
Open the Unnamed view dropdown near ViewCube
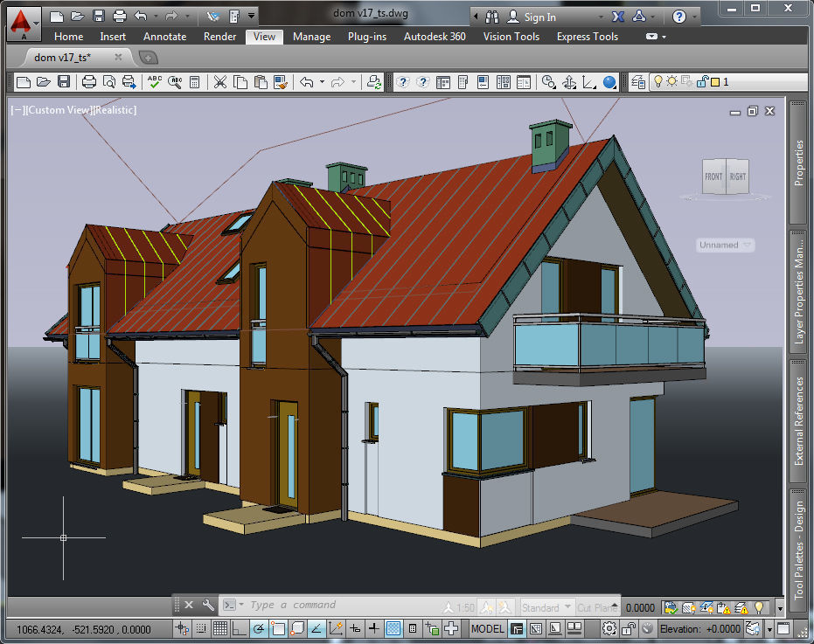tap(725, 245)
